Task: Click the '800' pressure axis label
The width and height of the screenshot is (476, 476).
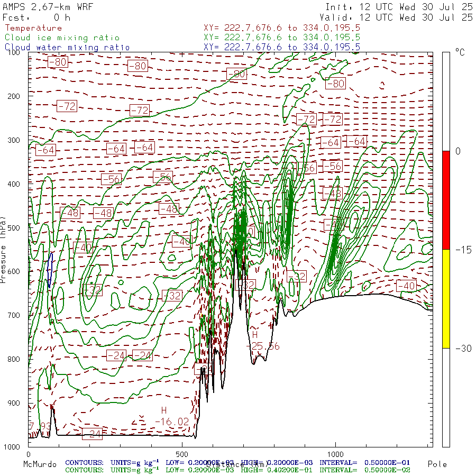Action: click(x=13, y=359)
